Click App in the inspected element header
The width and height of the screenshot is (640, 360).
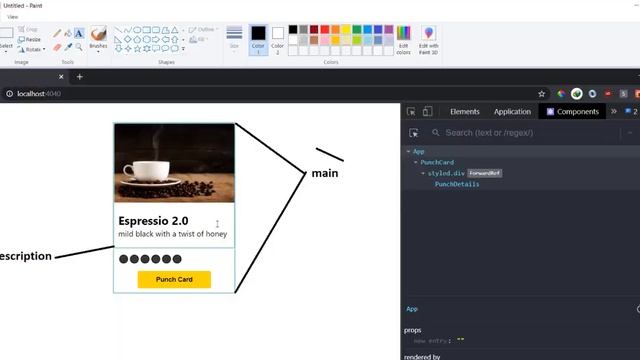coord(412,309)
